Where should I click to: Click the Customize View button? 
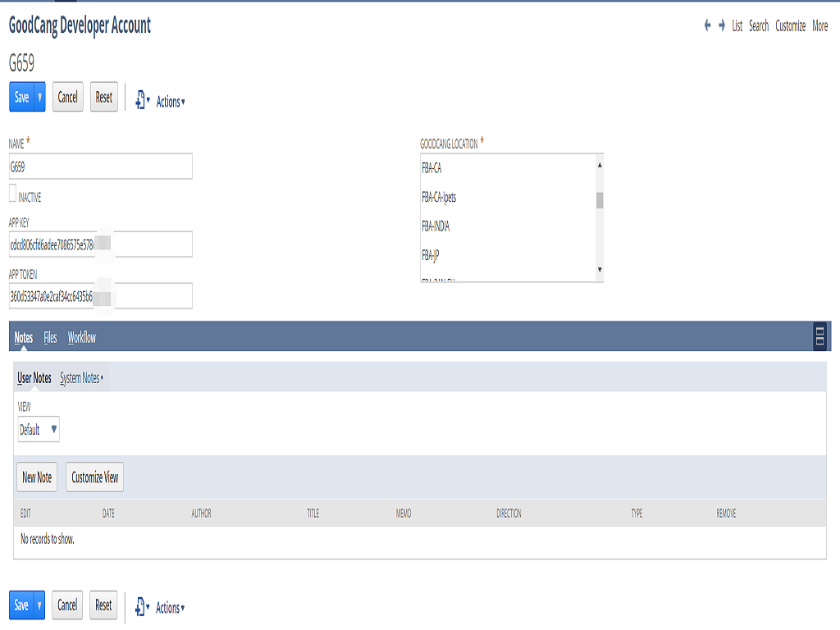click(x=95, y=477)
